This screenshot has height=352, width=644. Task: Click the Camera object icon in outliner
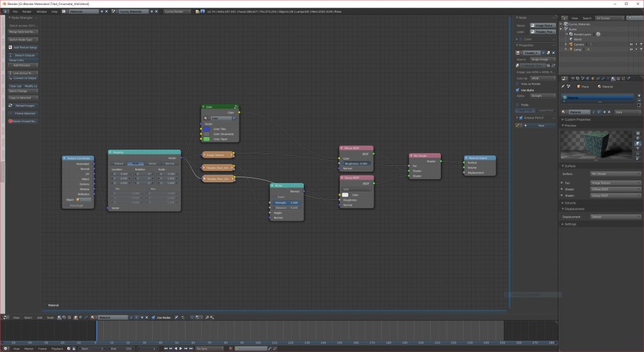[x=571, y=44]
